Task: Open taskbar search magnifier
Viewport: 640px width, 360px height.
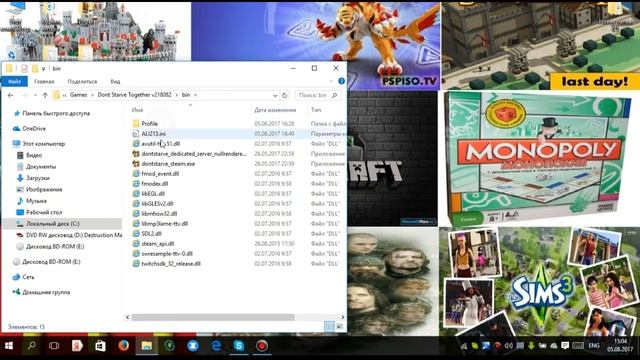Action: (x=31, y=346)
